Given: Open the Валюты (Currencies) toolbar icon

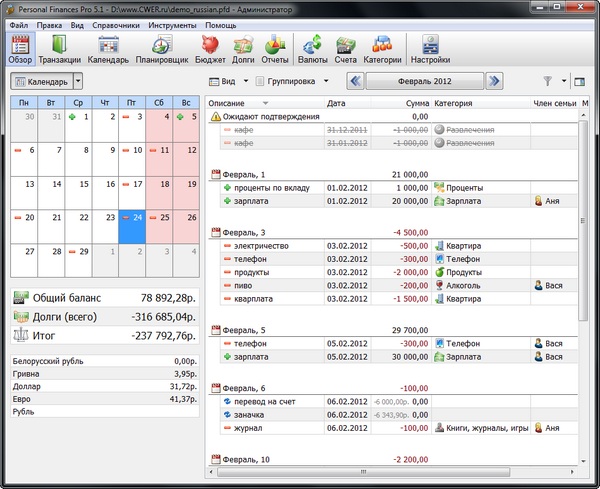Looking at the screenshot, I should point(313,47).
